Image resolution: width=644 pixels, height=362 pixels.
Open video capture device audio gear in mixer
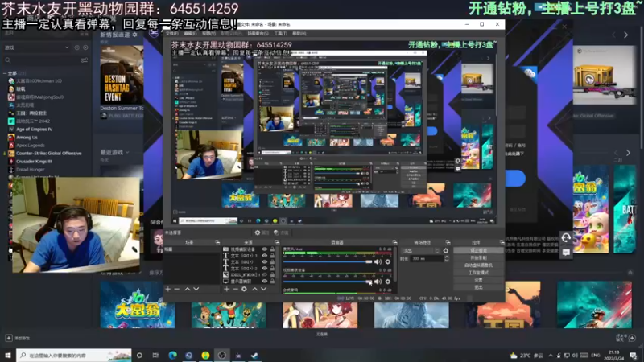point(388,282)
